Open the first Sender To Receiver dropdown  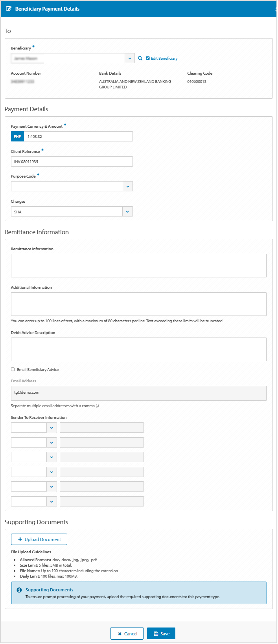tap(52, 427)
